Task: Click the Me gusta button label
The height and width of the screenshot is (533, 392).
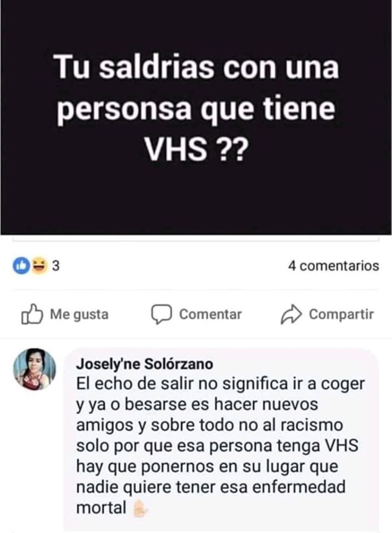Action: (79, 314)
